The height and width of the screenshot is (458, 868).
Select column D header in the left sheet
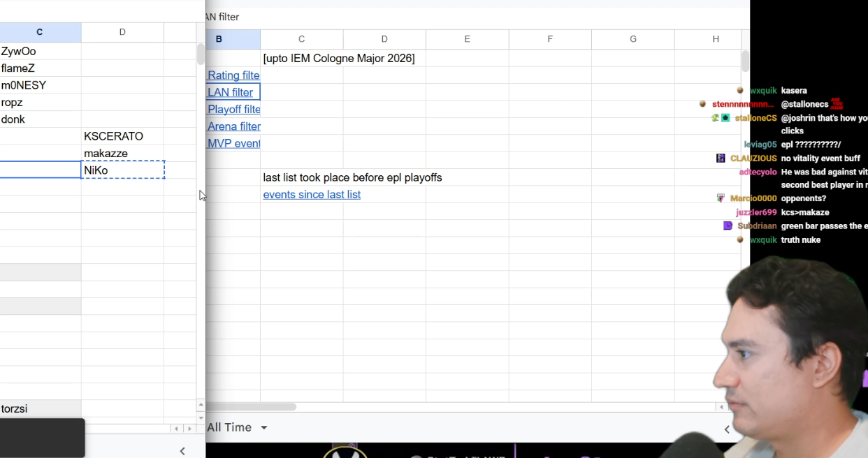point(122,32)
